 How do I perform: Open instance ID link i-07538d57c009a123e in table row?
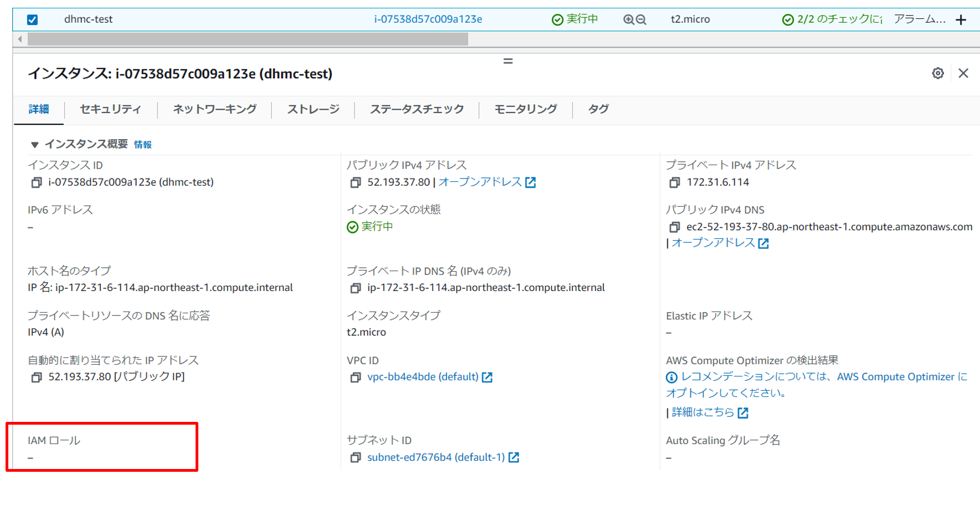[x=428, y=19]
